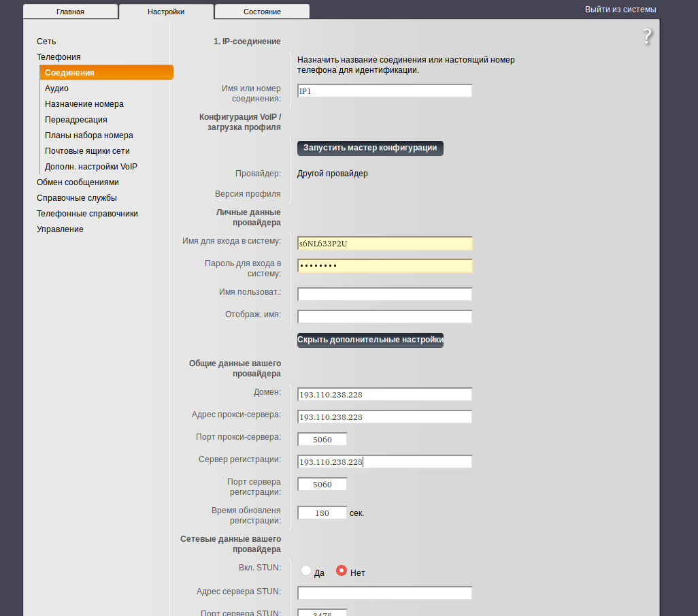
Task: Click the help question mark icon
Action: pyautogui.click(x=647, y=37)
